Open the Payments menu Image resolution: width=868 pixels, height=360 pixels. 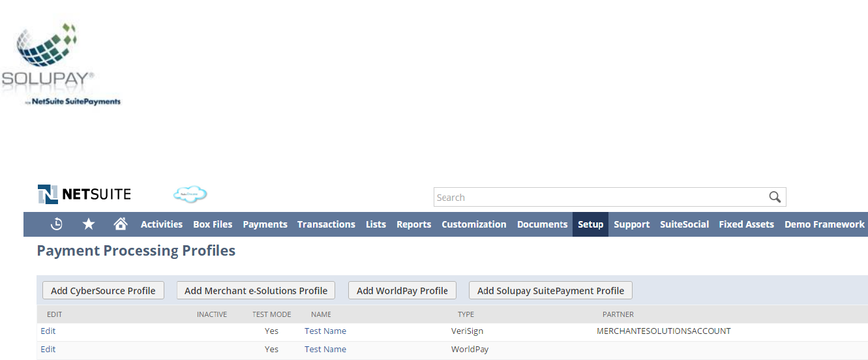(265, 224)
